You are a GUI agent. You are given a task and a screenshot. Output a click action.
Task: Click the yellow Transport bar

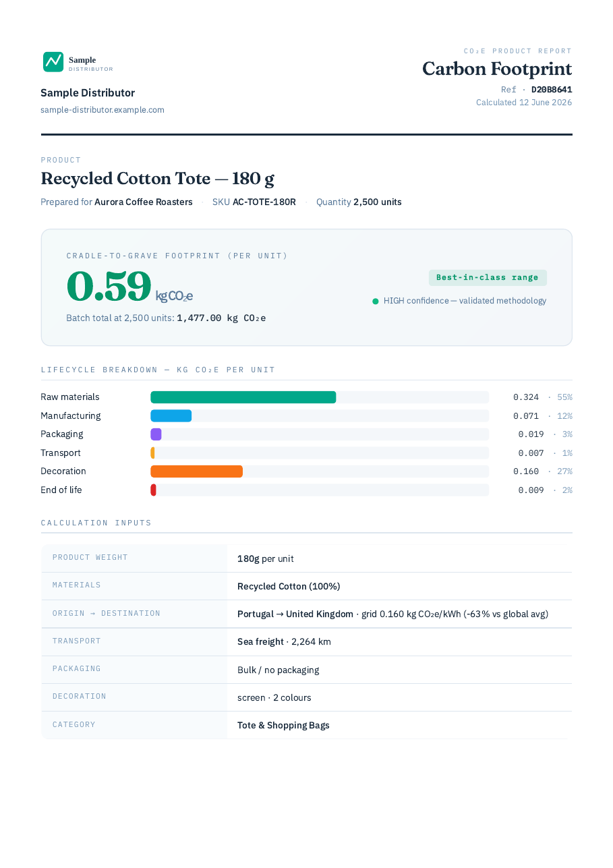coord(153,453)
